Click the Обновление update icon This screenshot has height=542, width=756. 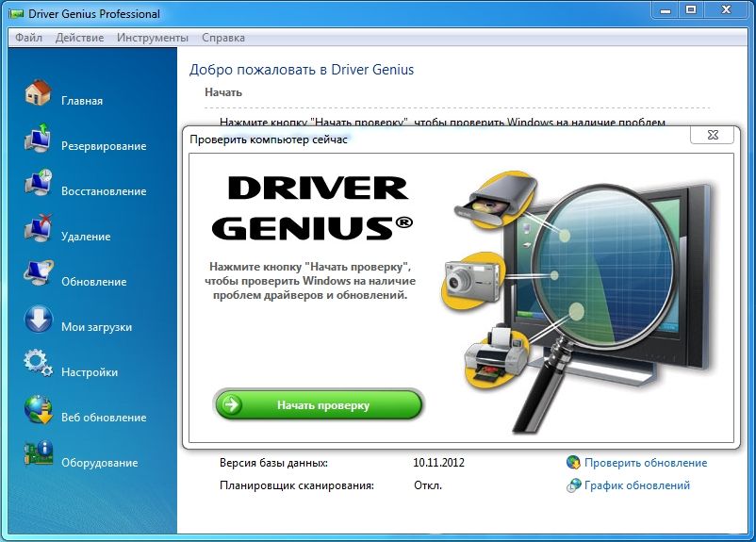(39, 273)
